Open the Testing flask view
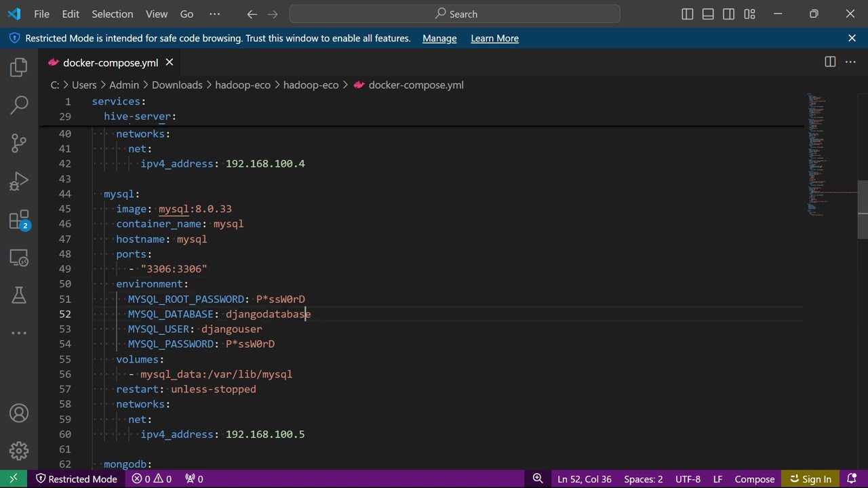This screenshot has width=868, height=488. coord(19,295)
